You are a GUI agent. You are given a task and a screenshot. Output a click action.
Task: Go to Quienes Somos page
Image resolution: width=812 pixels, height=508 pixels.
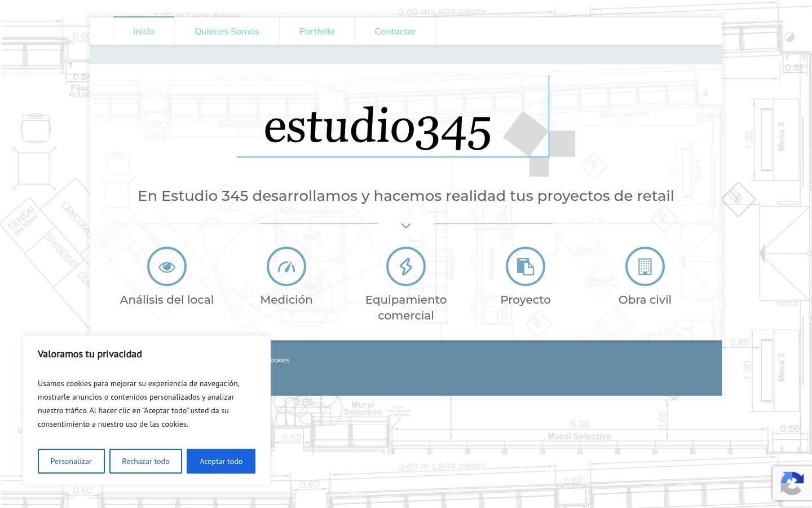[x=227, y=31]
